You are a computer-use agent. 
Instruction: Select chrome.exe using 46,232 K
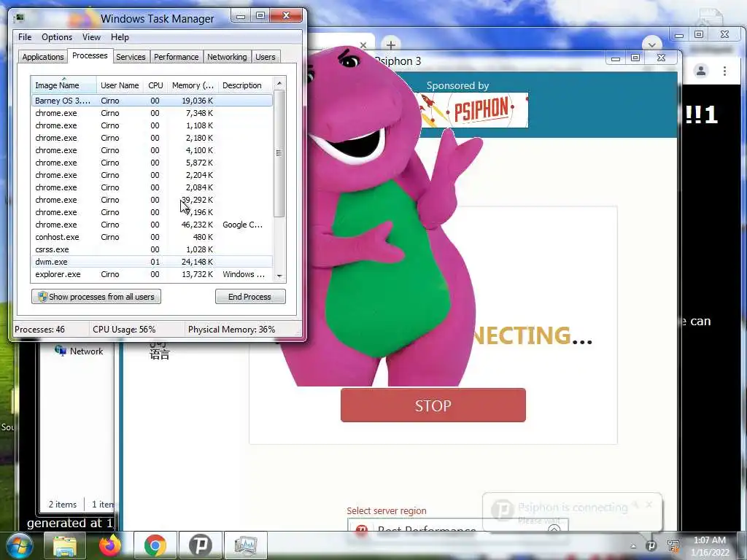[x=152, y=225]
